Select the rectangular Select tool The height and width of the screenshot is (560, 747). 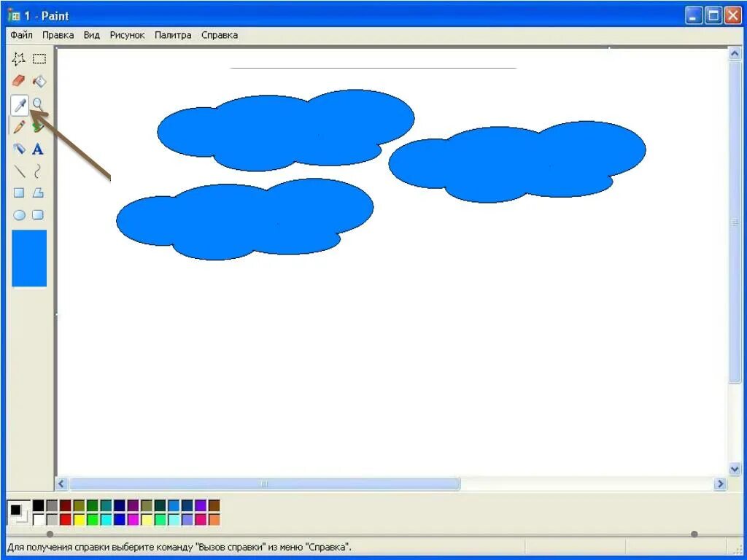click(x=39, y=59)
